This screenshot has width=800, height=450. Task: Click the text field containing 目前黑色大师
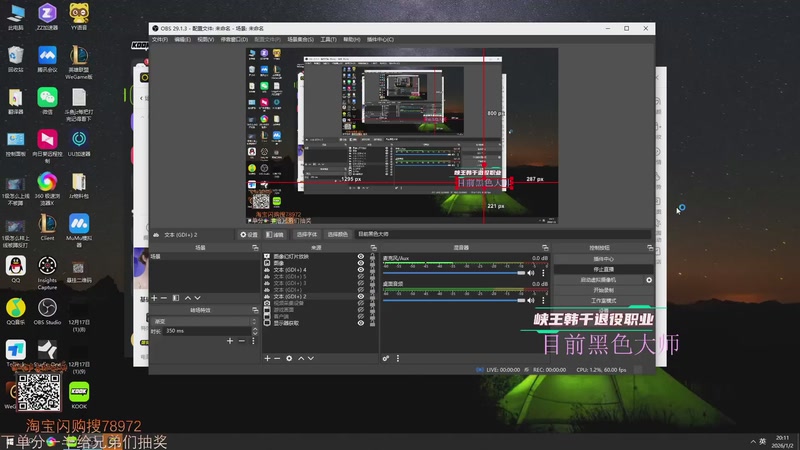[x=503, y=234]
